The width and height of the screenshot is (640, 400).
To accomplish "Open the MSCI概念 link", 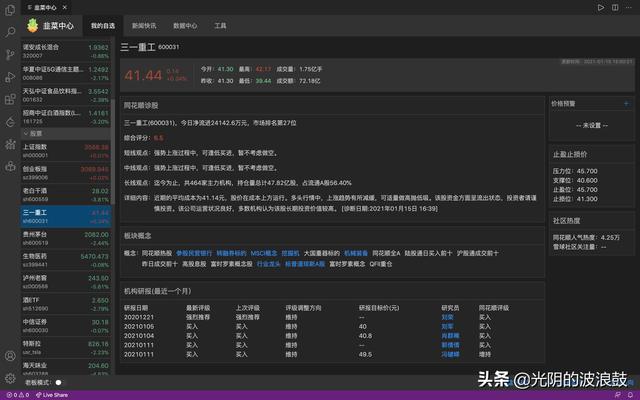I will [x=264, y=253].
